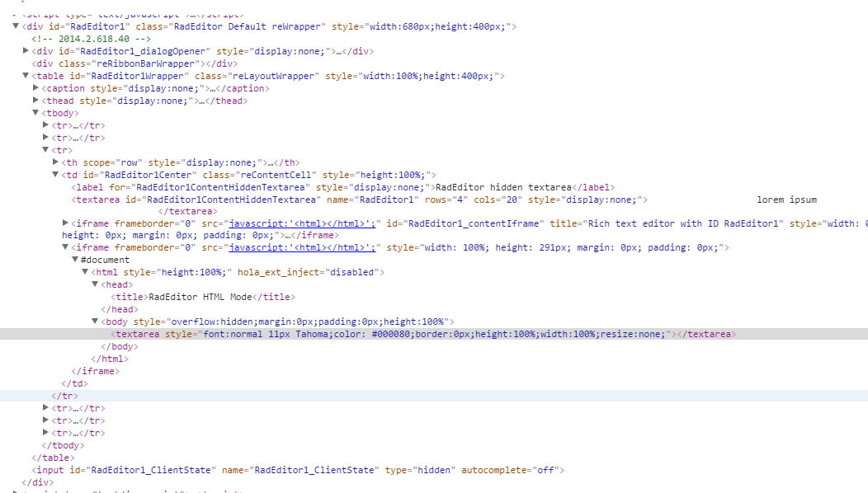Click the type value "hidden"

[433, 470]
